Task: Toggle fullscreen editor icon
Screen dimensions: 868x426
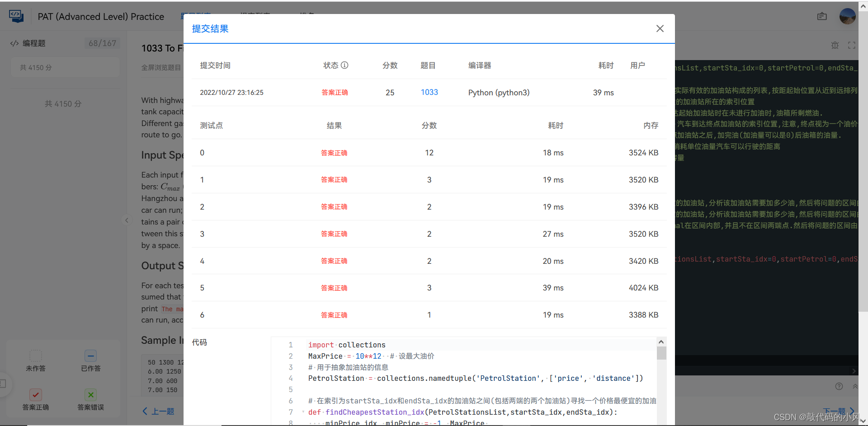Action: click(x=852, y=45)
